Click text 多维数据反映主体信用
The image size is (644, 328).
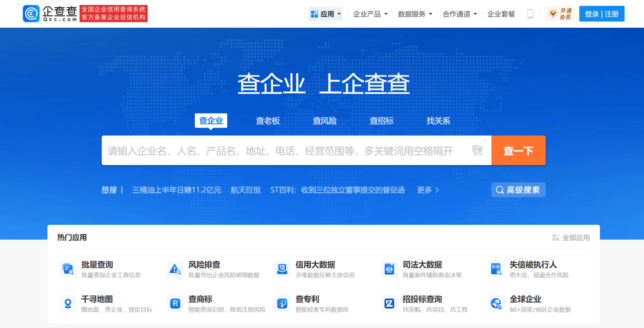tap(325, 275)
